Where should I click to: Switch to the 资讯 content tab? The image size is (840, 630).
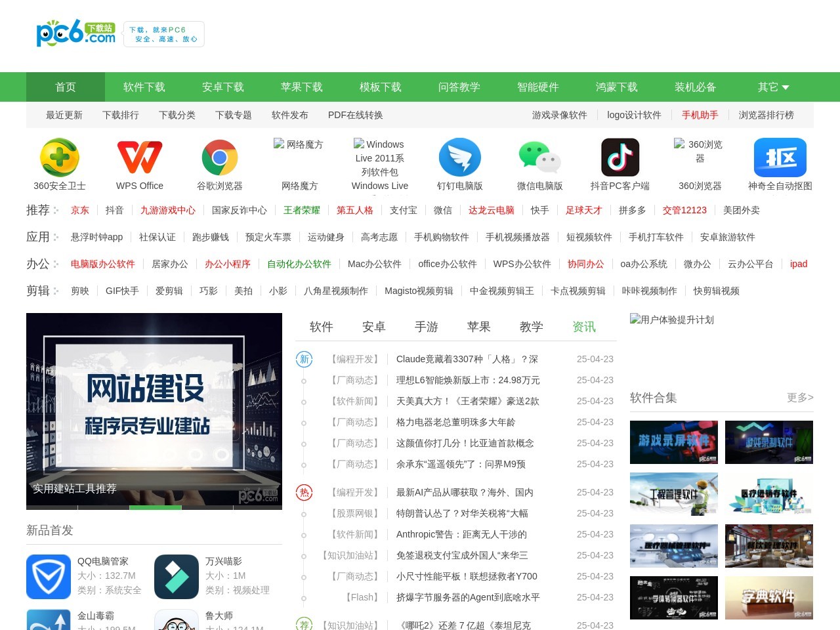(x=584, y=327)
